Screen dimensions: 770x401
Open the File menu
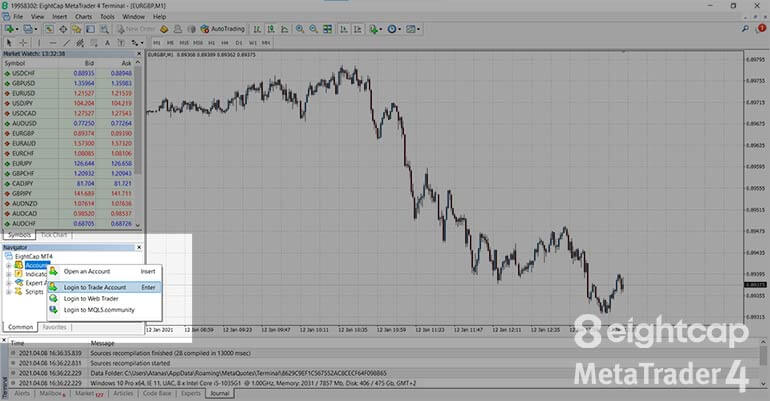click(18, 17)
